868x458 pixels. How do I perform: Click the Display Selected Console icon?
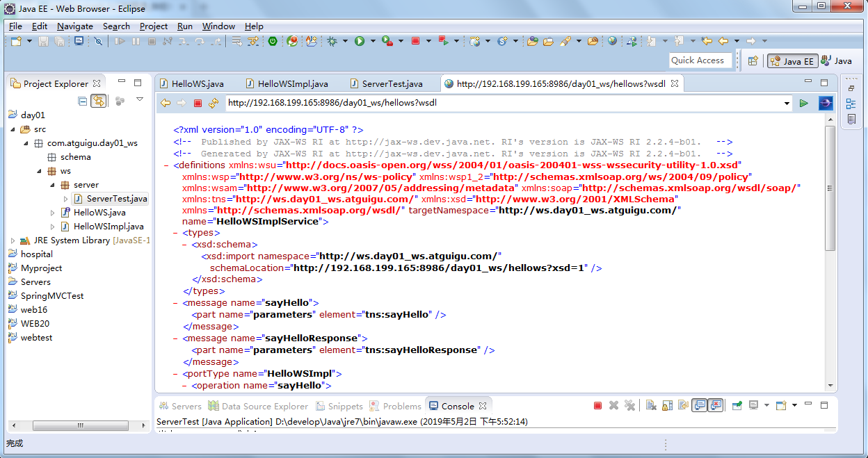753,405
